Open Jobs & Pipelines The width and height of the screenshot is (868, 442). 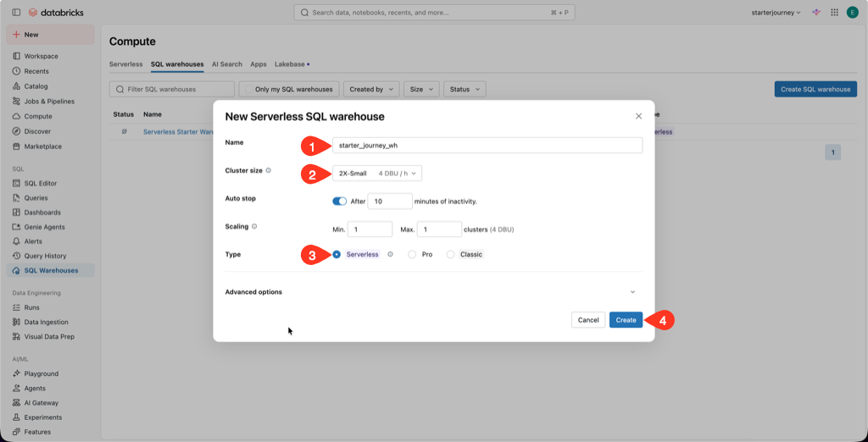pos(50,102)
